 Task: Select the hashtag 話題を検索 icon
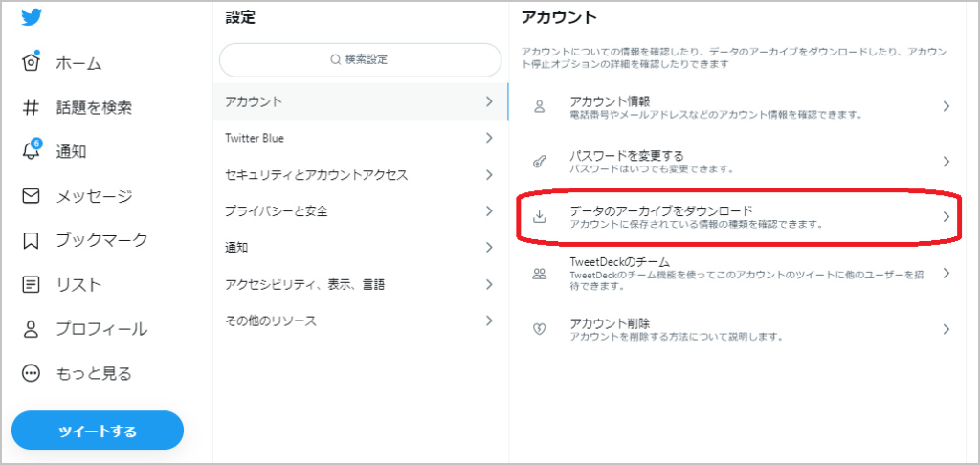(32, 107)
